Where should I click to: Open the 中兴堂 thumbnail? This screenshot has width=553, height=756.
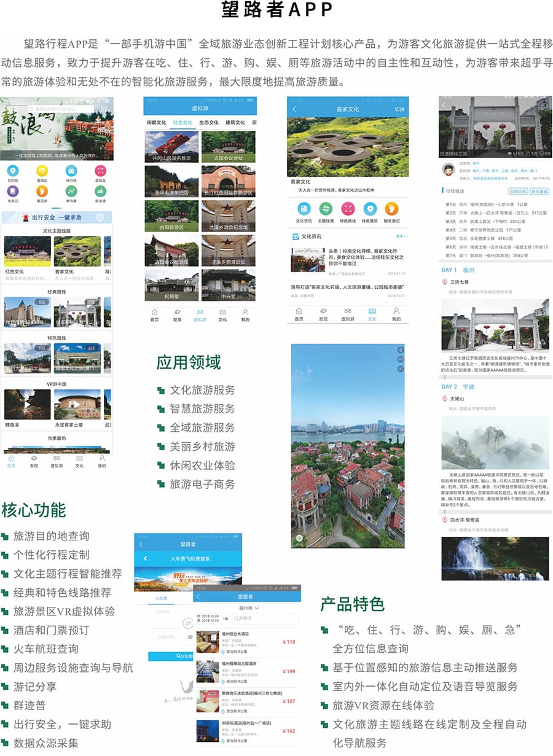228,286
